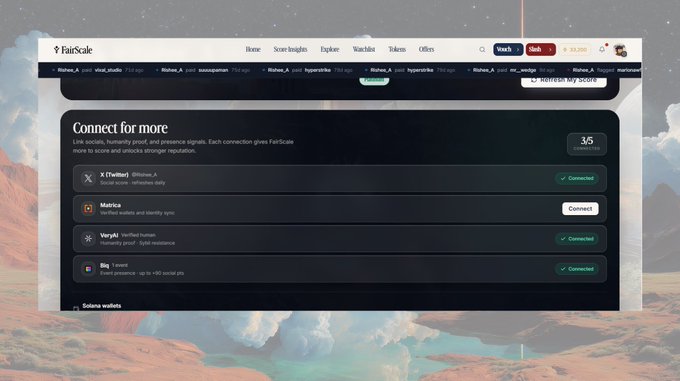
Task: Click the @Rishee_A handle in the X row
Action: [x=144, y=175]
